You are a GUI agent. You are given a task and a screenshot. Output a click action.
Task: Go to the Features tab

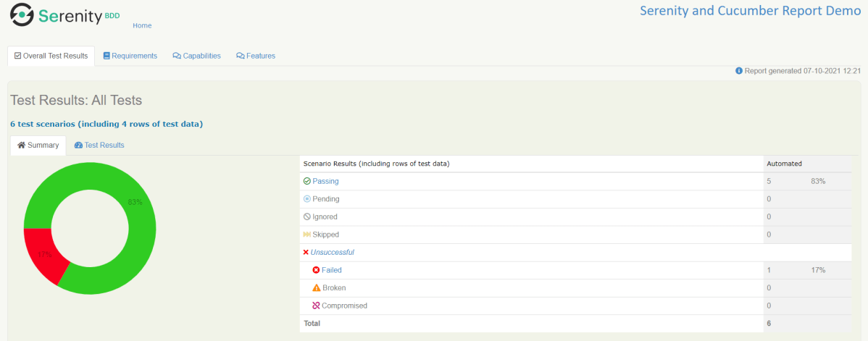(x=256, y=56)
